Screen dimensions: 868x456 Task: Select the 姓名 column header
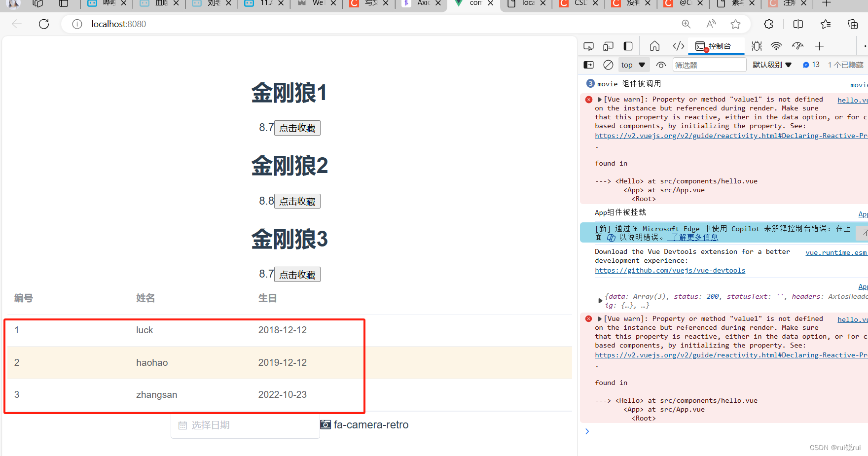tap(145, 298)
